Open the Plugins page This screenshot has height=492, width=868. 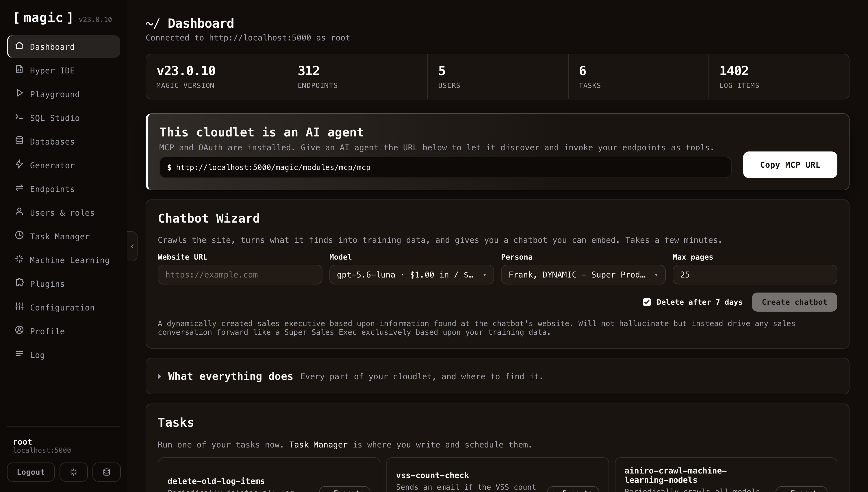(64, 284)
